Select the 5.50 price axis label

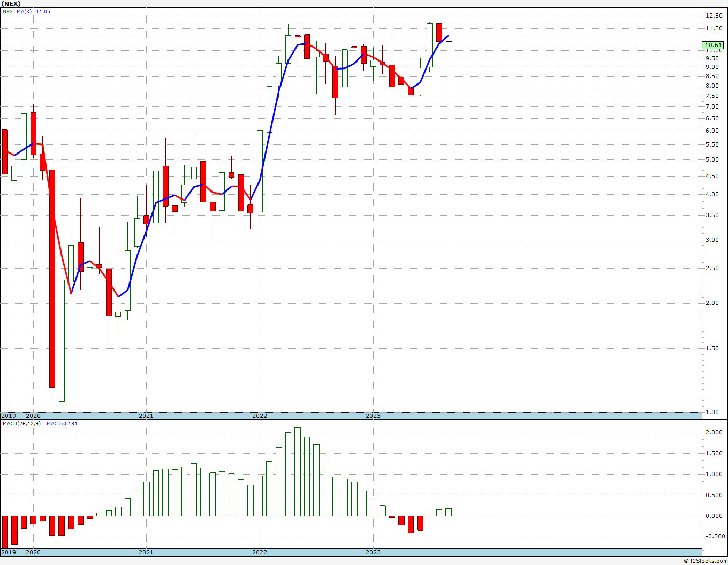tap(712, 145)
